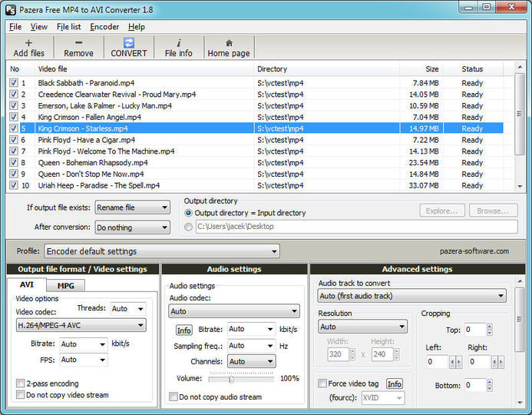Visit pazera-software.com link
This screenshot has height=415, width=532.
(474, 251)
